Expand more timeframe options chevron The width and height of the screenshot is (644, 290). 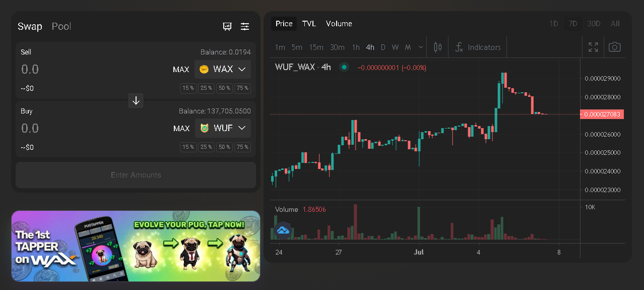point(421,47)
